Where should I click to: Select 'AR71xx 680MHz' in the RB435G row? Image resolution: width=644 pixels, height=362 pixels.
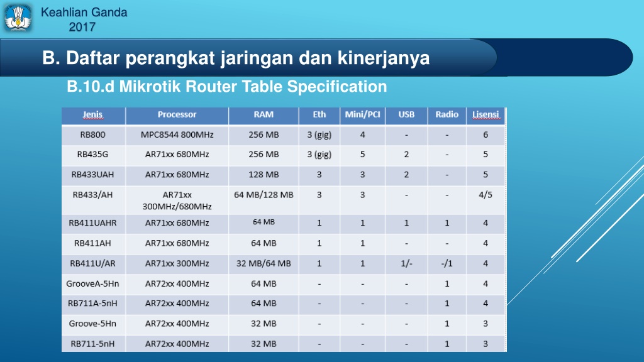pyautogui.click(x=177, y=155)
